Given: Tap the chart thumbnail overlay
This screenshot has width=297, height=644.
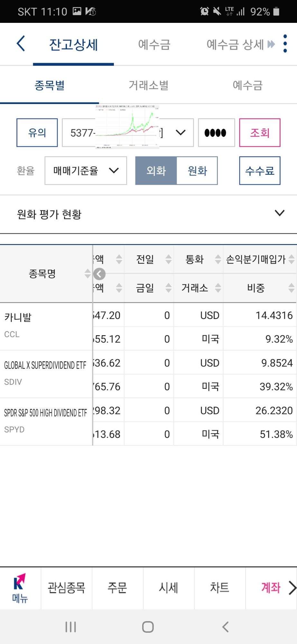Looking at the screenshot, I should coord(127,127).
